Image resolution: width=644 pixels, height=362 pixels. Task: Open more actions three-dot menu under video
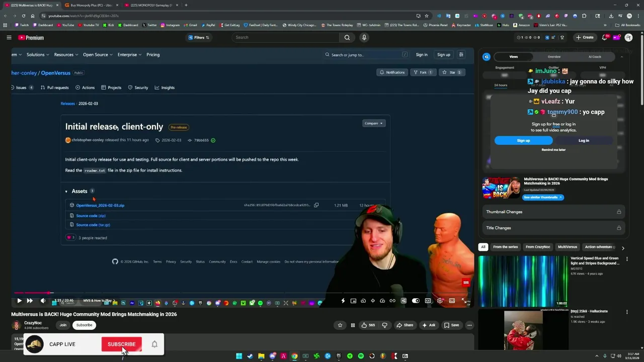[469, 325]
